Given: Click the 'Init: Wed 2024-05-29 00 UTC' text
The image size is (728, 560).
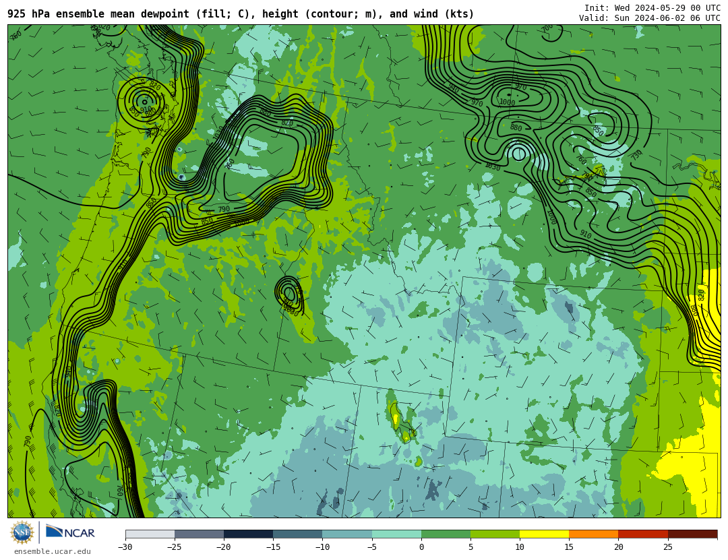Looking at the screenshot, I should coord(653,8).
